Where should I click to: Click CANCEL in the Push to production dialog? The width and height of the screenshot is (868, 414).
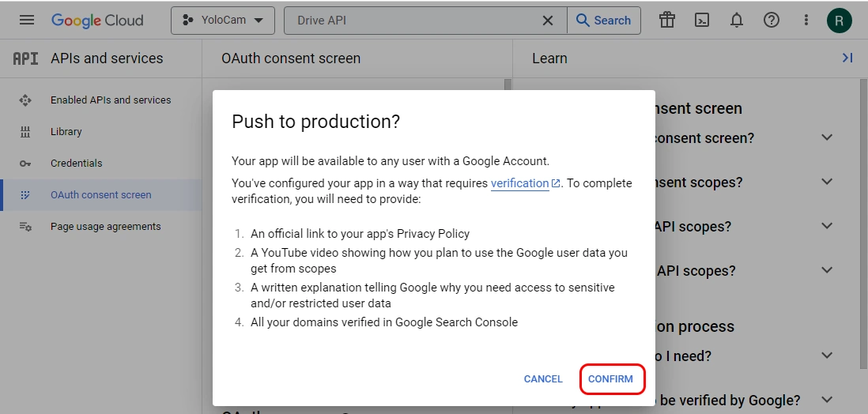pyautogui.click(x=543, y=379)
